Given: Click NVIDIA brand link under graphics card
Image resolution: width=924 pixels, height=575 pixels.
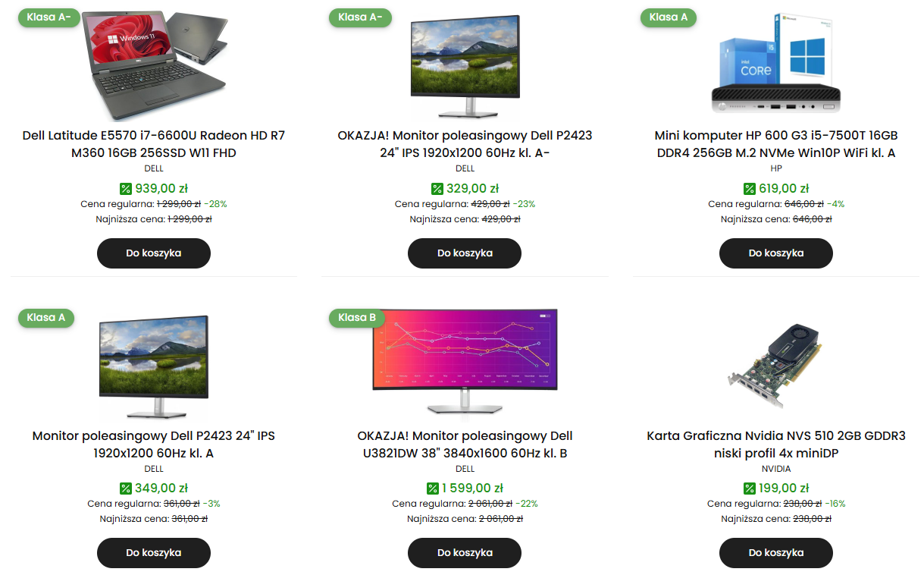Looking at the screenshot, I should tap(775, 469).
